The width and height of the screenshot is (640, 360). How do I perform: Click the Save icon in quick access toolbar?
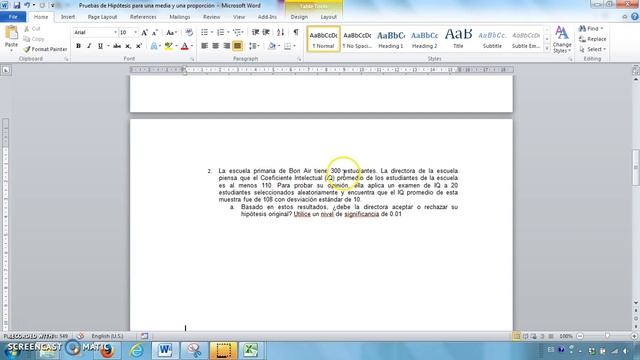(17, 5)
